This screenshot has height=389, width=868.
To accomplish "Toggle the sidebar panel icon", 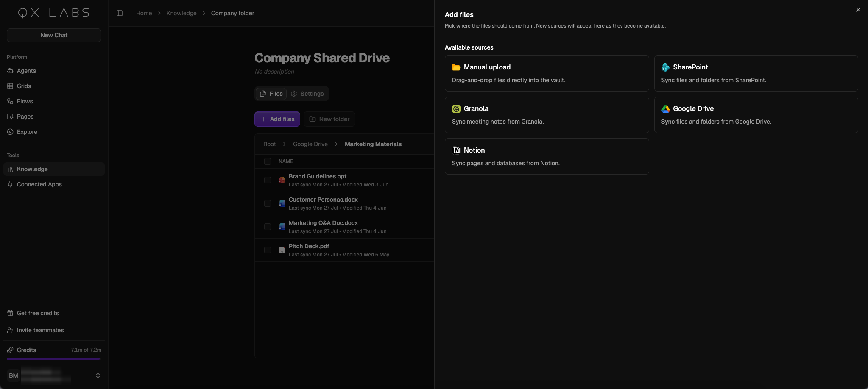I will point(120,13).
